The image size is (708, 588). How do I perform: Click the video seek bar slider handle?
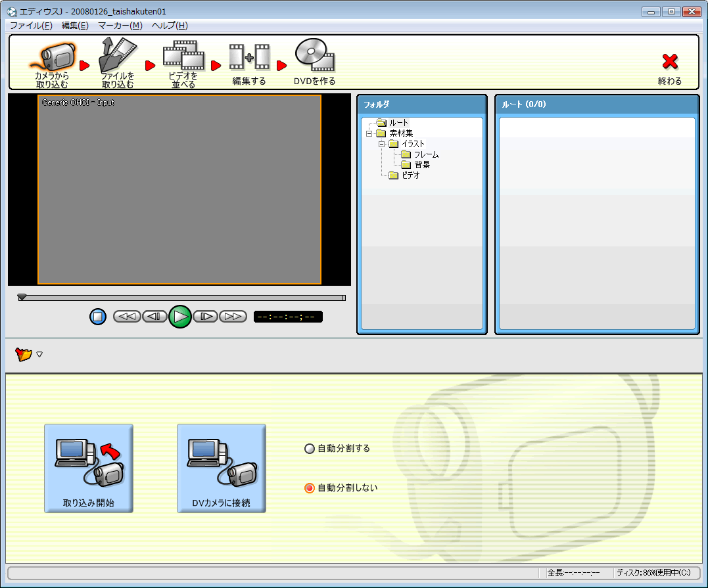[x=22, y=298]
